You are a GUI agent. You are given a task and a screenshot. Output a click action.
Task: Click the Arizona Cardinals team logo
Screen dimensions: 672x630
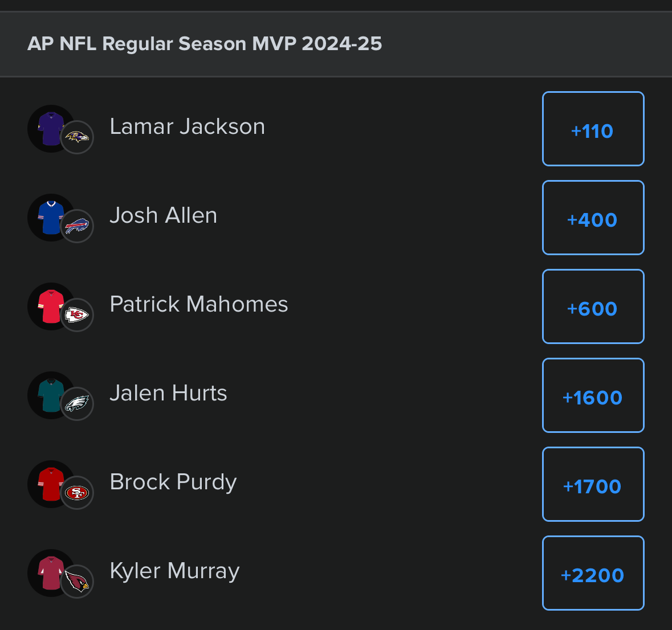click(x=77, y=582)
